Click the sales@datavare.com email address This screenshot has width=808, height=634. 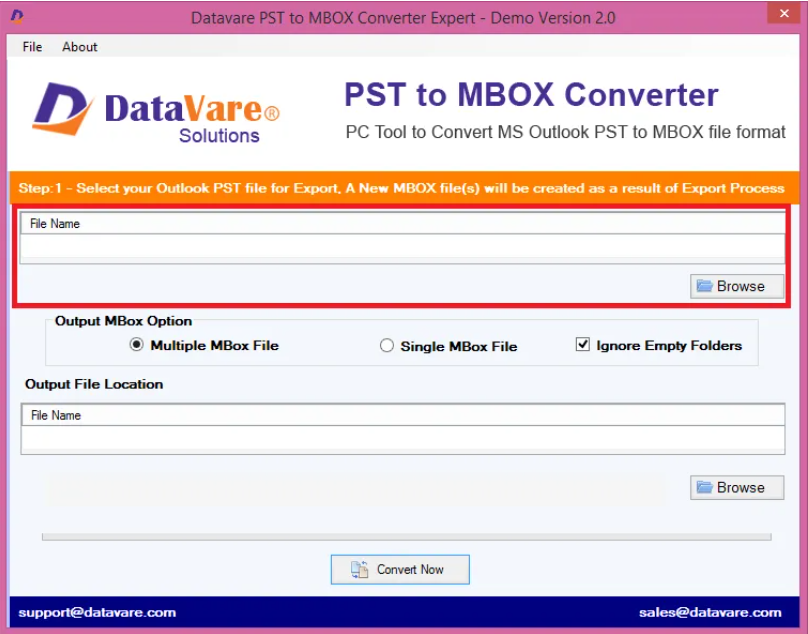coord(710,612)
